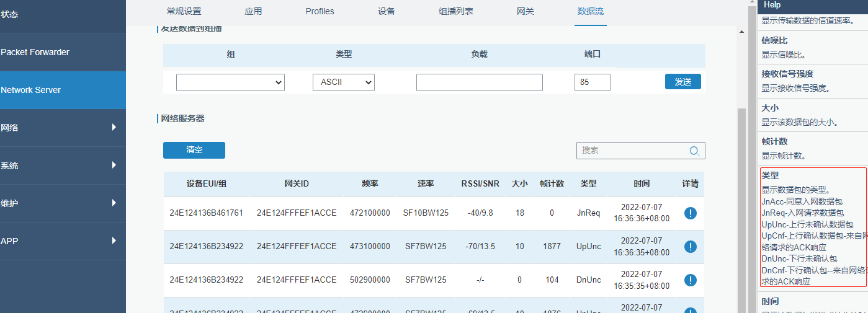The image size is (868, 313).
Task: Open details icon for JnReq row
Action: (x=690, y=213)
